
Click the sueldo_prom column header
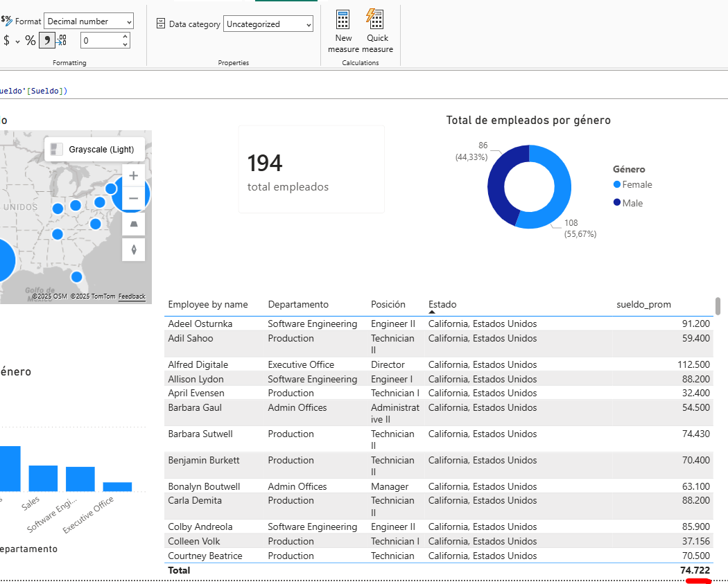click(x=643, y=305)
